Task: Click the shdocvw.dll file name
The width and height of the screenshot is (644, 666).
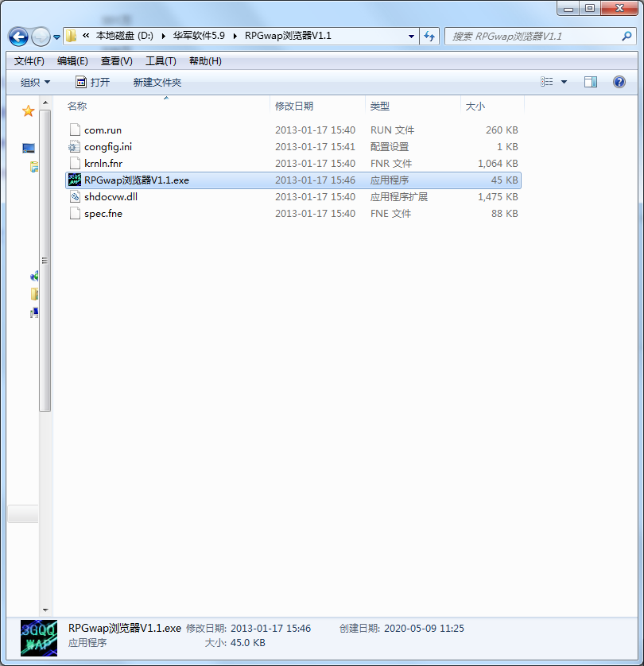Action: (x=111, y=196)
